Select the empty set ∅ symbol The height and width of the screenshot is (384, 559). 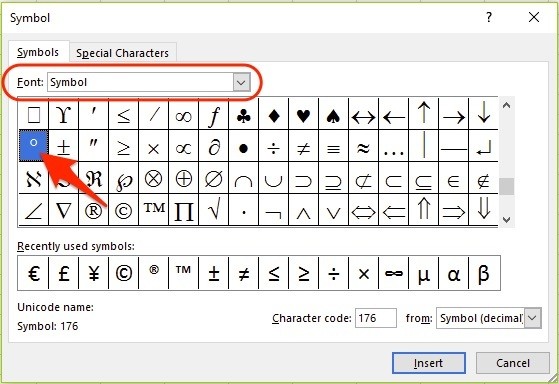coord(214,178)
